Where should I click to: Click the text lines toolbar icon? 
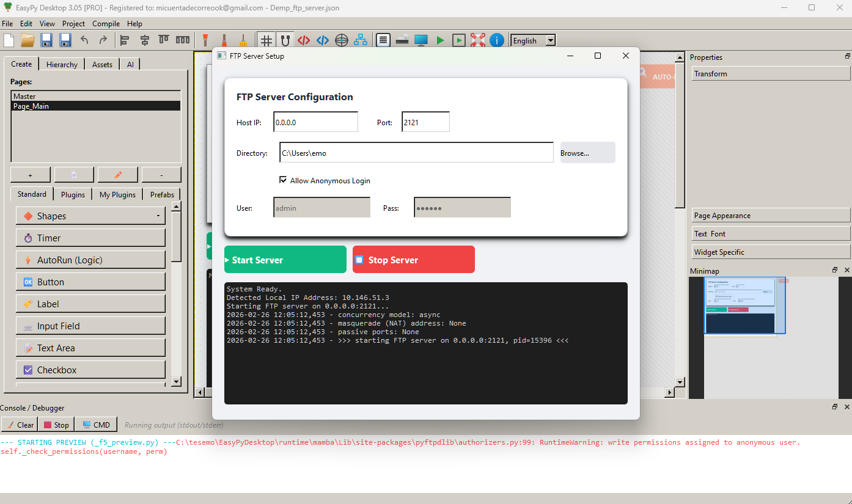coord(383,40)
